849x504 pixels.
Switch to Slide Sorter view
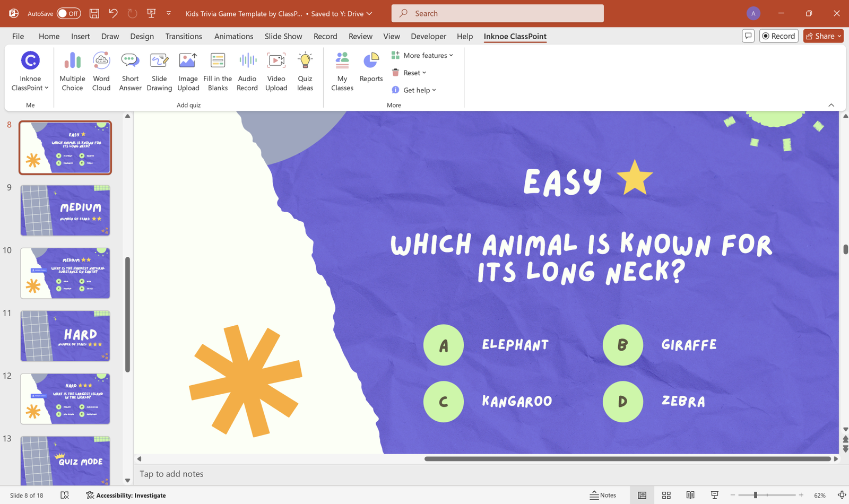click(x=666, y=495)
